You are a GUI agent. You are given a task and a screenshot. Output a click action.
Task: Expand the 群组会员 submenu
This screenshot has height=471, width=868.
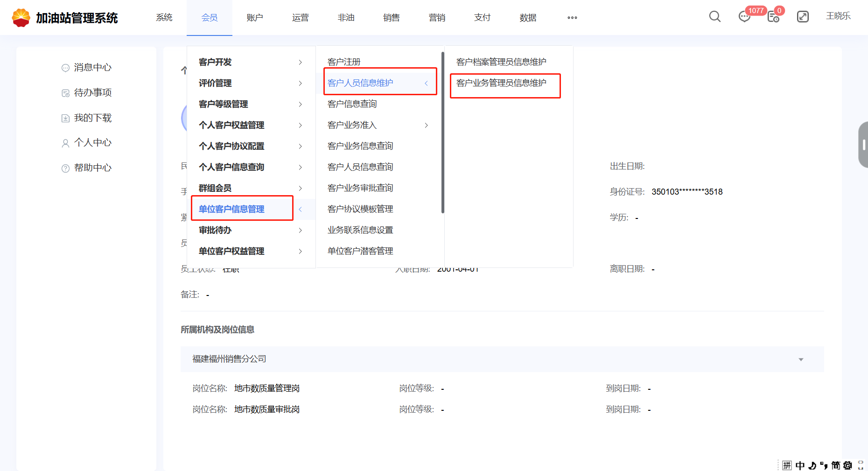(251, 188)
